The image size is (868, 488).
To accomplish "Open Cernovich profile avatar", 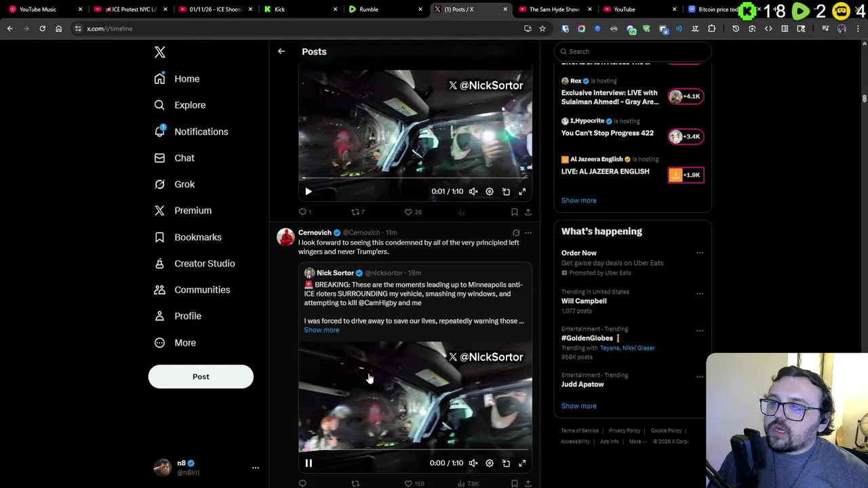I will point(285,237).
